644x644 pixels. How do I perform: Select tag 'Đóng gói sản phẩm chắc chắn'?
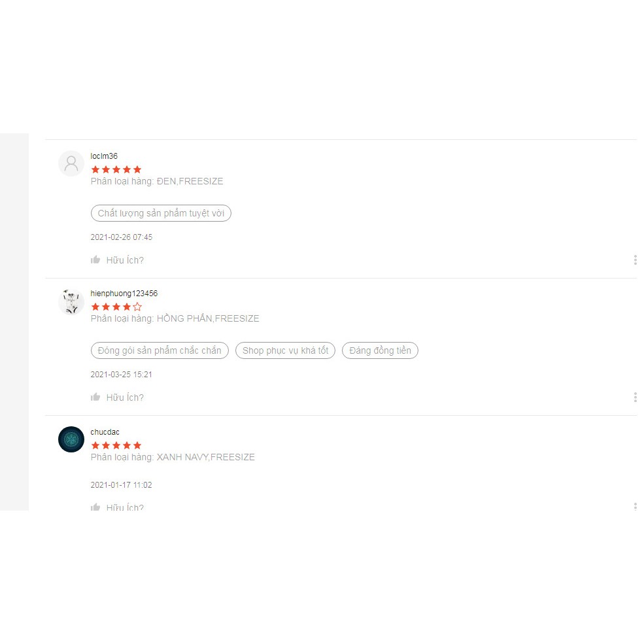160,350
